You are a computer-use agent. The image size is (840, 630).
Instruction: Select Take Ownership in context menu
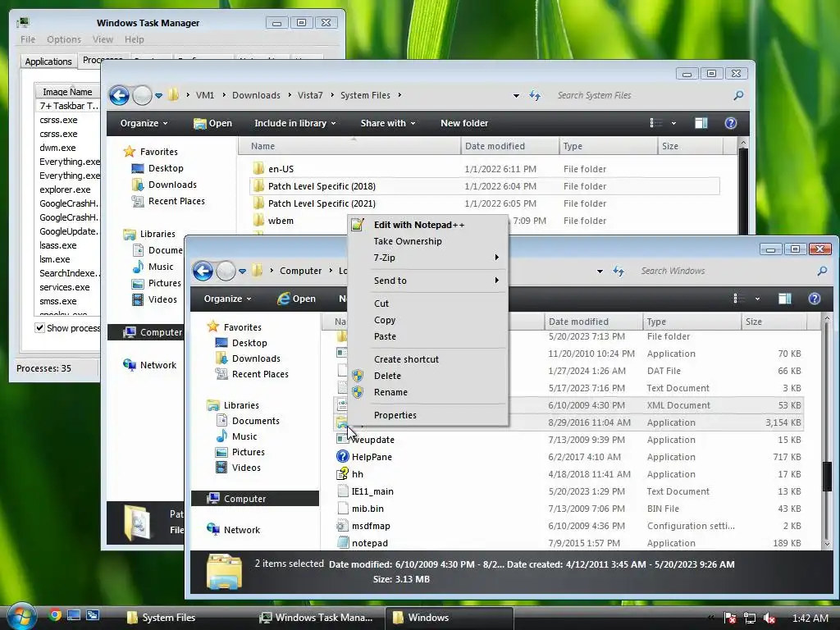[427, 242]
